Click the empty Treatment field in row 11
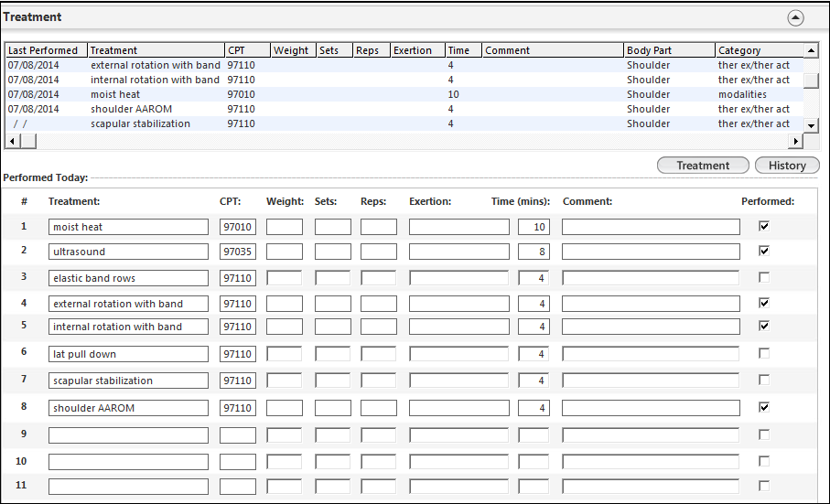Image resolution: width=830 pixels, height=504 pixels. (x=129, y=487)
